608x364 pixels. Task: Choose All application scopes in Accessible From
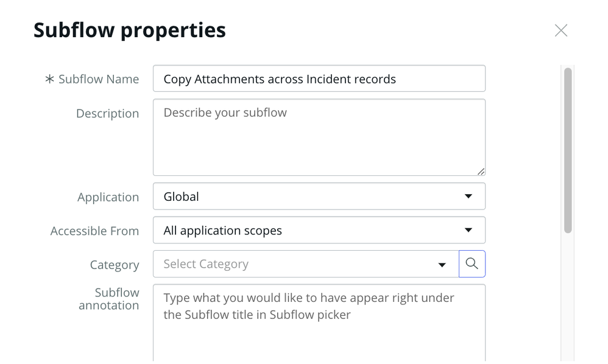click(x=319, y=230)
